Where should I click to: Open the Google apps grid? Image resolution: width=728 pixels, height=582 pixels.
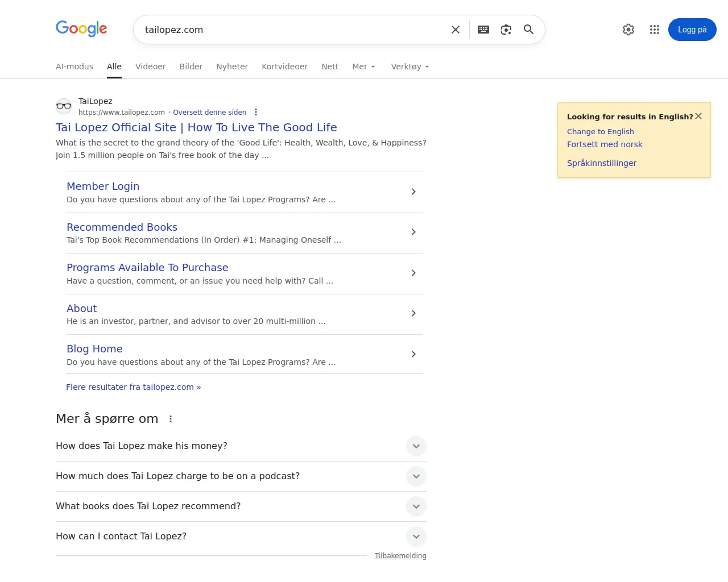coord(655,30)
